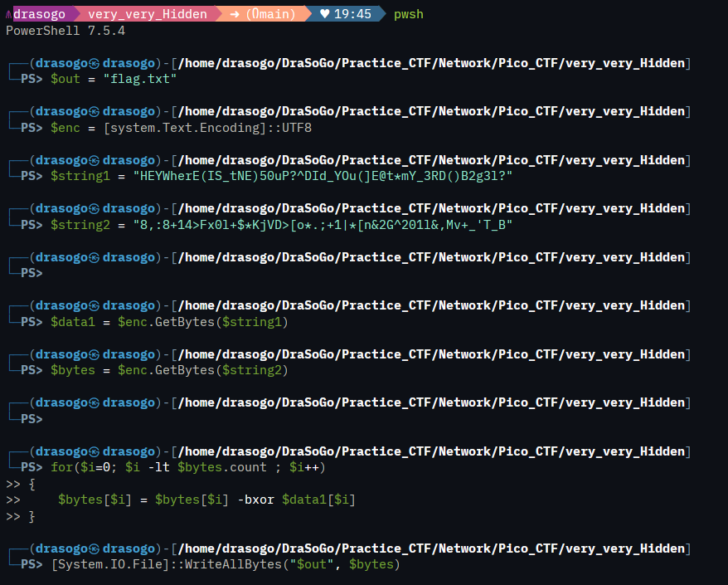Click the Kali symbol above the for loop
Image resolution: width=728 pixels, height=585 pixels.
pos(95,451)
